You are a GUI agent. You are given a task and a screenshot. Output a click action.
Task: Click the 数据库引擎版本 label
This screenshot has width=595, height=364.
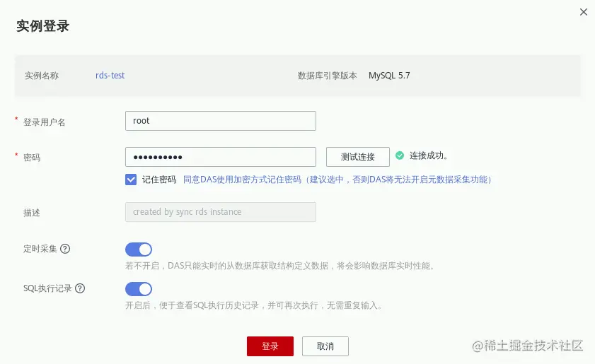(327, 76)
